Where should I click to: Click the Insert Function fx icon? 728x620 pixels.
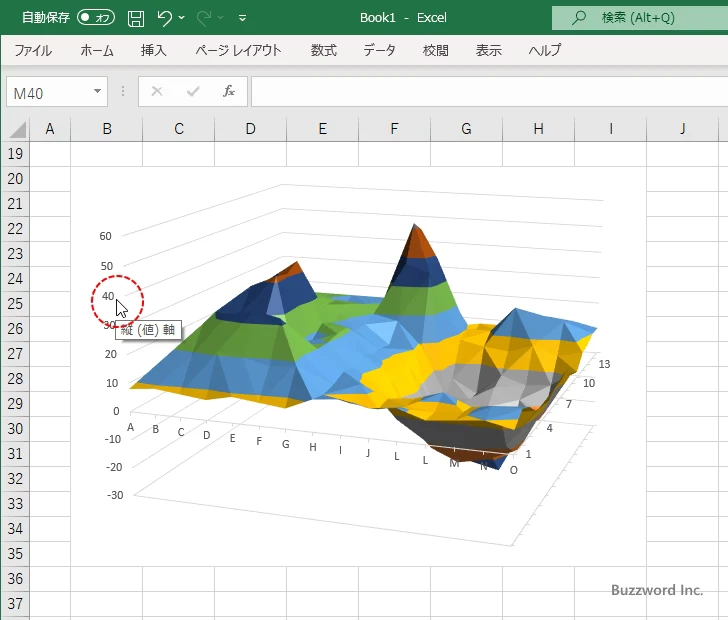(x=228, y=92)
